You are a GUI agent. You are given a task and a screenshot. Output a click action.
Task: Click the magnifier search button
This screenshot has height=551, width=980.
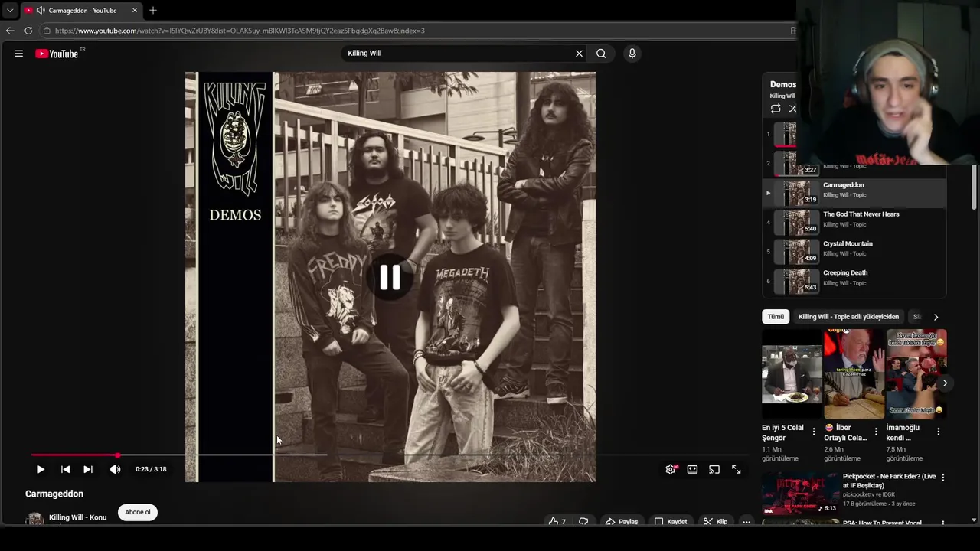pyautogui.click(x=601, y=54)
